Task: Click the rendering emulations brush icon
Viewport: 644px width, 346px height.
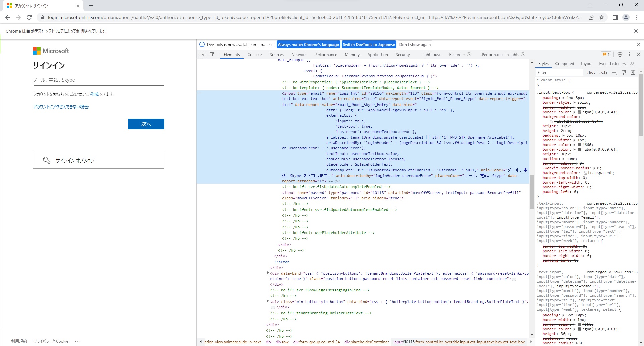Action: 624,72
